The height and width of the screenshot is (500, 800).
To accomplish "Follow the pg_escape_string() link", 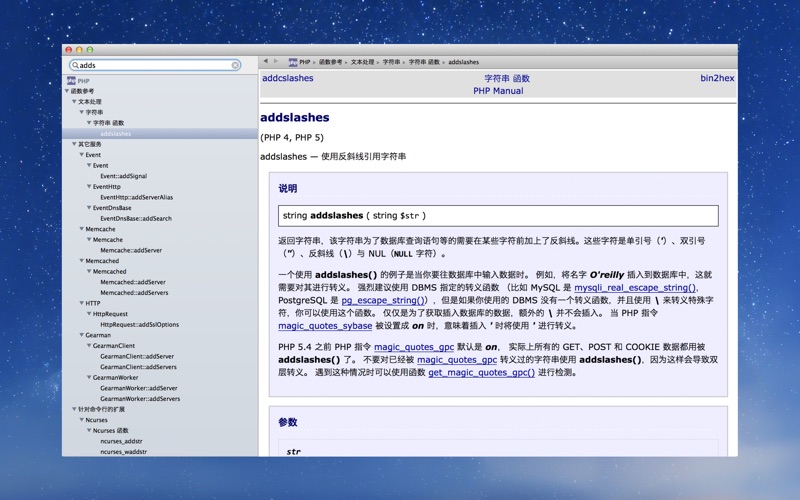I will coord(383,301).
